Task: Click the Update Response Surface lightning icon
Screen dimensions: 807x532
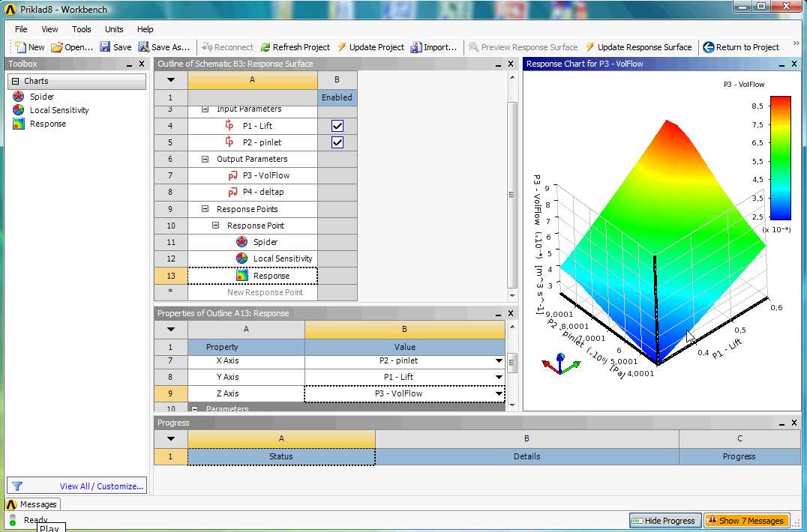Action: coord(590,46)
